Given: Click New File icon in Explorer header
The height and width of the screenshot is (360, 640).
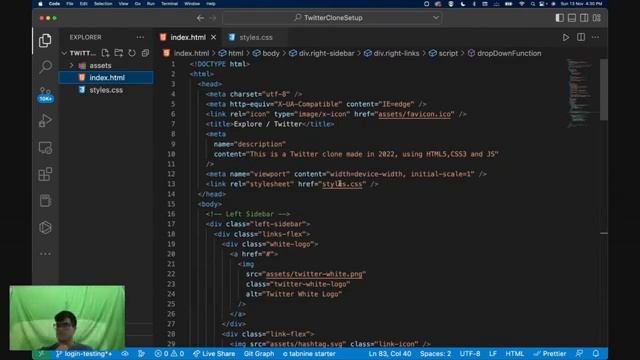Looking at the screenshot, I should tap(105, 53).
